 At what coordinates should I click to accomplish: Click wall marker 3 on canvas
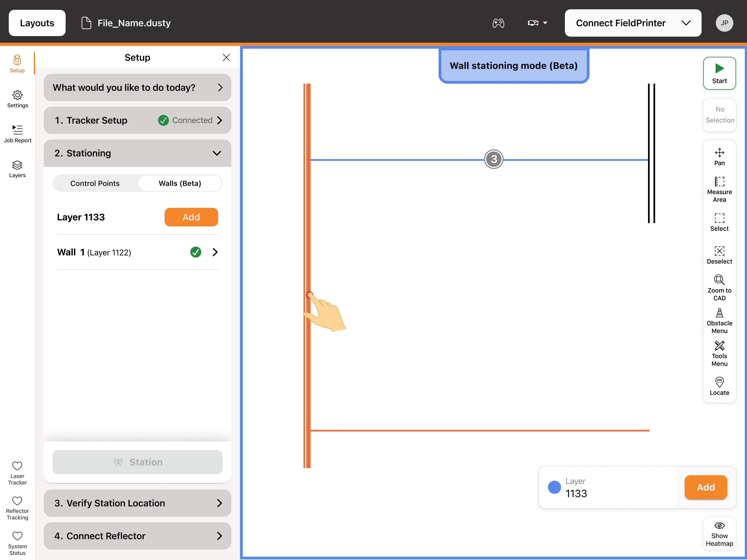(494, 159)
